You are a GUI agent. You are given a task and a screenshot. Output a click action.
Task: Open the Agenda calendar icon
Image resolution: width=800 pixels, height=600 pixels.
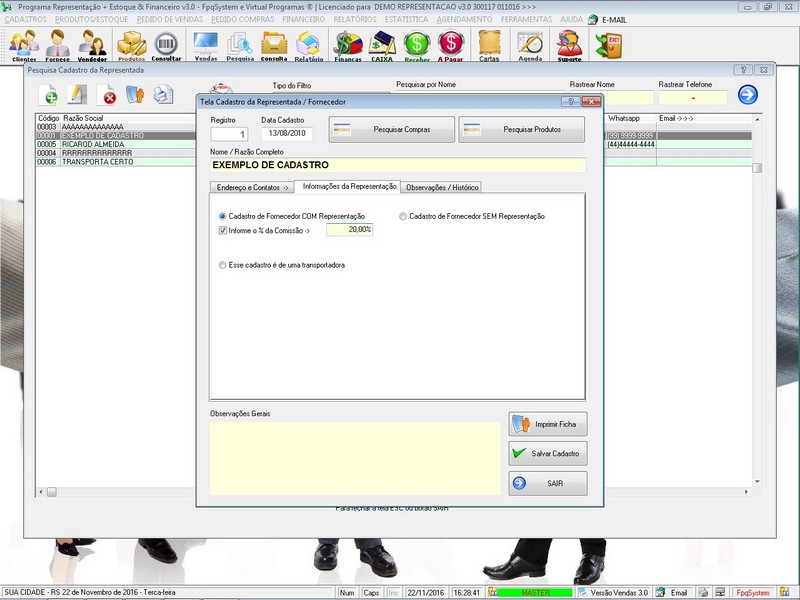tap(530, 45)
